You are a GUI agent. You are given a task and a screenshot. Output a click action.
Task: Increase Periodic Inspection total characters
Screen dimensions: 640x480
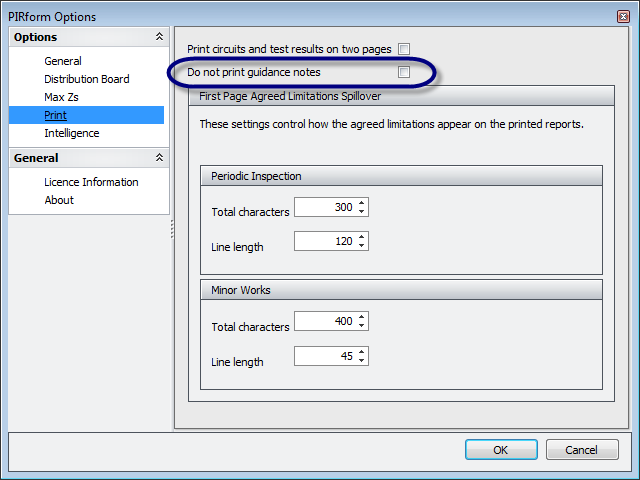click(x=362, y=203)
